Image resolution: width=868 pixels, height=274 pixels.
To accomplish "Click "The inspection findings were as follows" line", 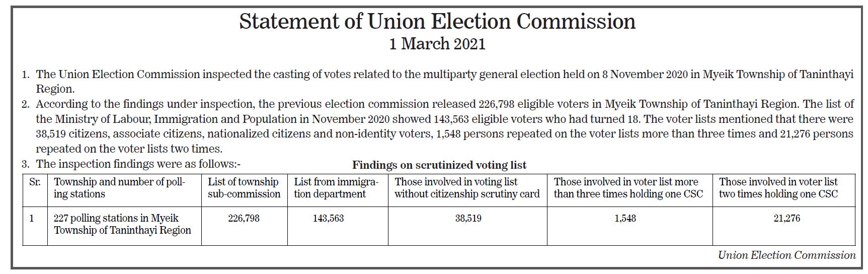I will pos(138,164).
